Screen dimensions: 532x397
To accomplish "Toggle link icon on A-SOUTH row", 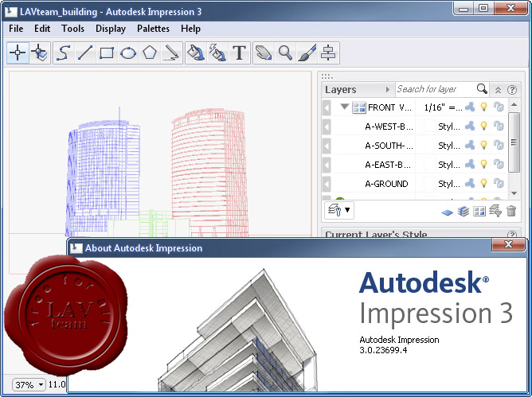I will click(x=499, y=145).
